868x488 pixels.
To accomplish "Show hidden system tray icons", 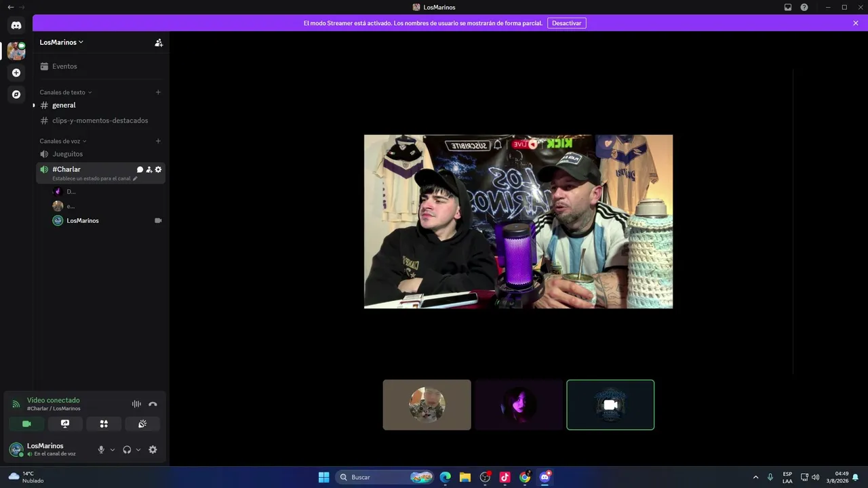I will click(x=755, y=477).
